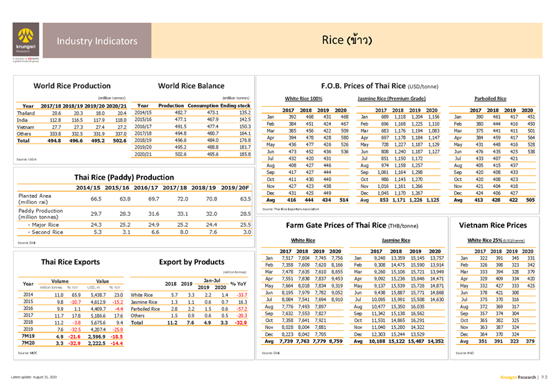Screen dimensions: 555x392
Task: Select the World Rice Production heading
Action: coord(63,86)
